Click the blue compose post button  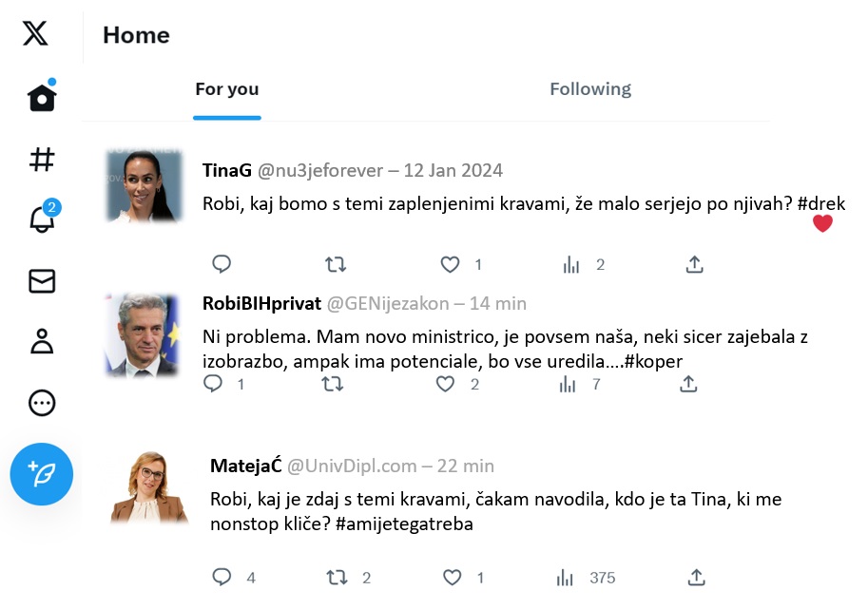pyautogui.click(x=42, y=474)
